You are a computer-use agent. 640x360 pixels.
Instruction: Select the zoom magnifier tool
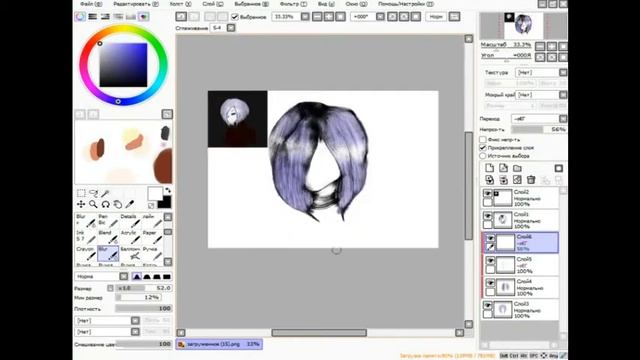(93, 204)
